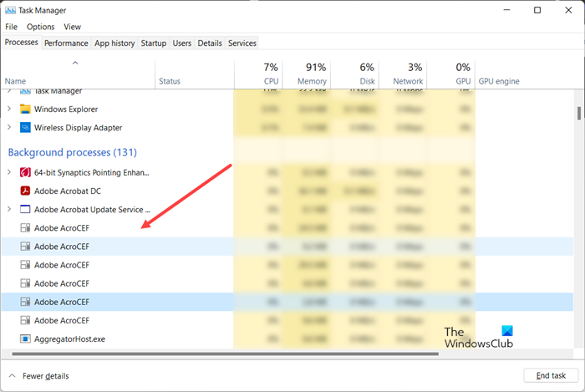This screenshot has width=585, height=392.
Task: Sort by Disk usage column
Action: [354, 74]
